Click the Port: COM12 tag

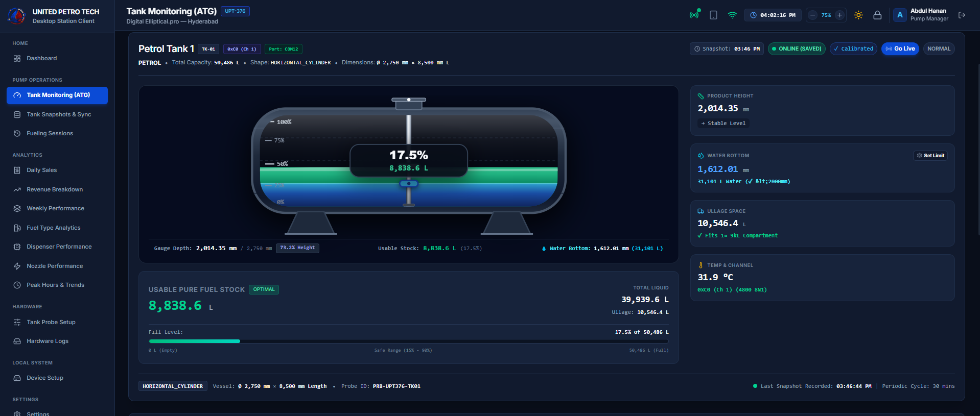pyautogui.click(x=284, y=49)
